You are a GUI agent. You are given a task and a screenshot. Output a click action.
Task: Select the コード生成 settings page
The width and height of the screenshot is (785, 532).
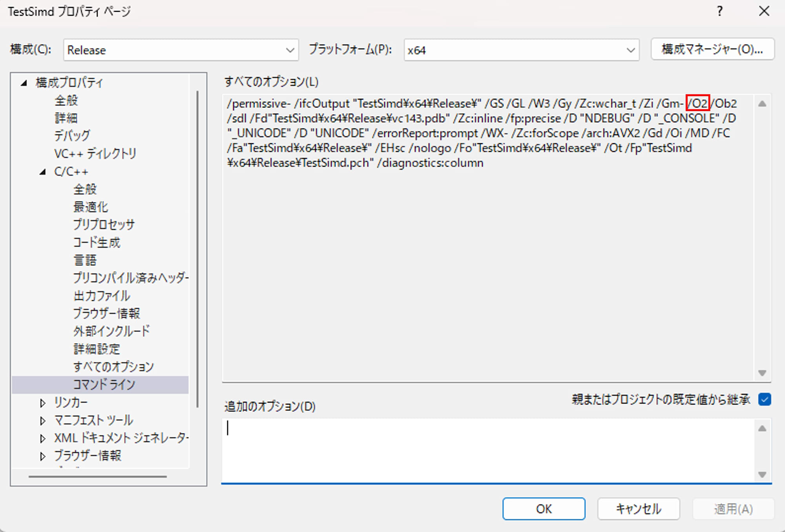[x=97, y=242]
